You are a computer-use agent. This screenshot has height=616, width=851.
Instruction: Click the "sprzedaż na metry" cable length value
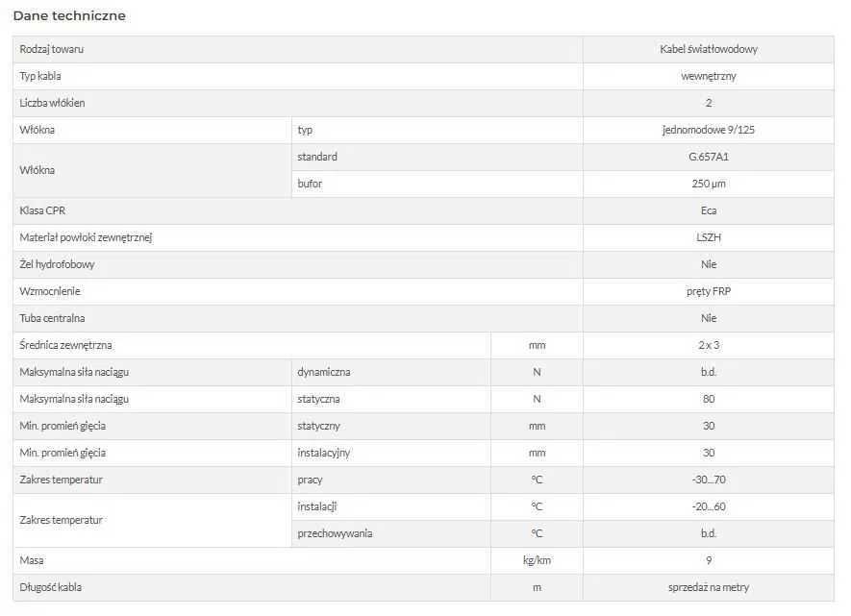(709, 587)
